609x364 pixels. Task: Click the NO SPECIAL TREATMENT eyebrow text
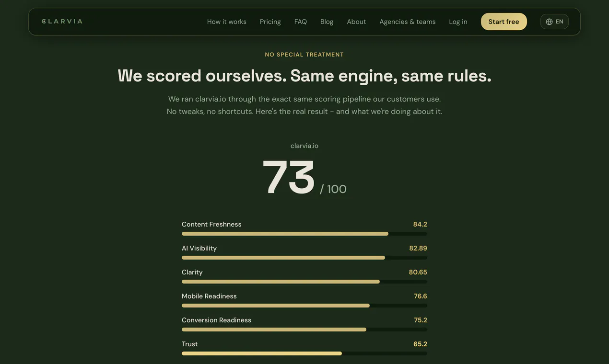point(304,55)
